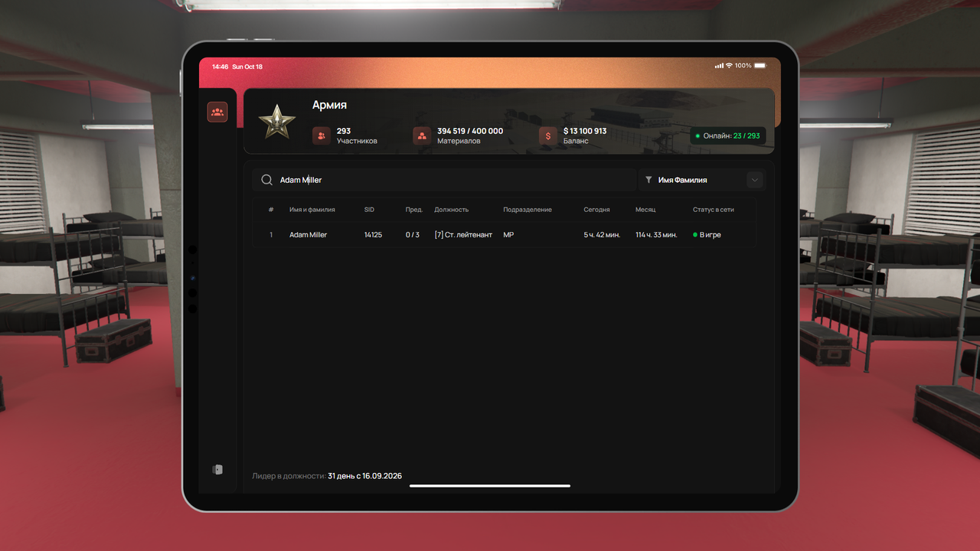Image resolution: width=980 pixels, height=551 pixels.
Task: Click the 14:46 clock in the status bar
Action: [x=220, y=67]
